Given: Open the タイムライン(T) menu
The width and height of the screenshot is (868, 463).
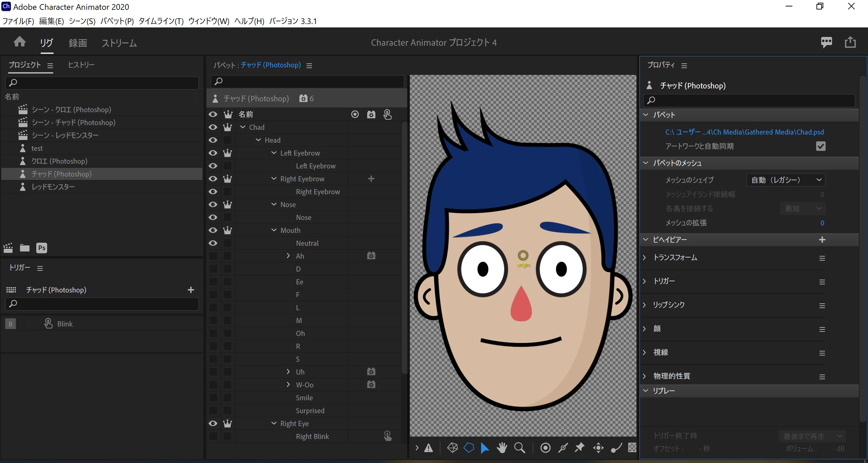Looking at the screenshot, I should pos(161,21).
